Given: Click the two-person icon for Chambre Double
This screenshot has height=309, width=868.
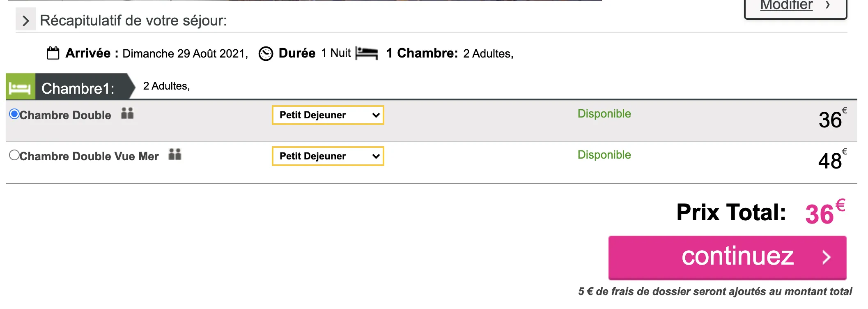Looking at the screenshot, I should [127, 113].
